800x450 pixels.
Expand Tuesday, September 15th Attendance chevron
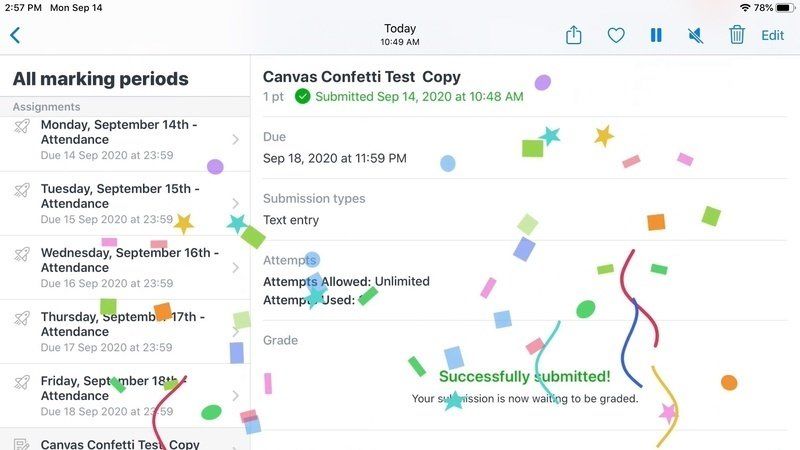[x=236, y=204]
